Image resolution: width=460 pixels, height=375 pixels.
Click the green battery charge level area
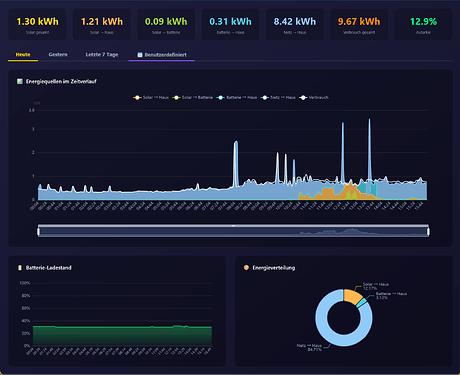(x=122, y=335)
